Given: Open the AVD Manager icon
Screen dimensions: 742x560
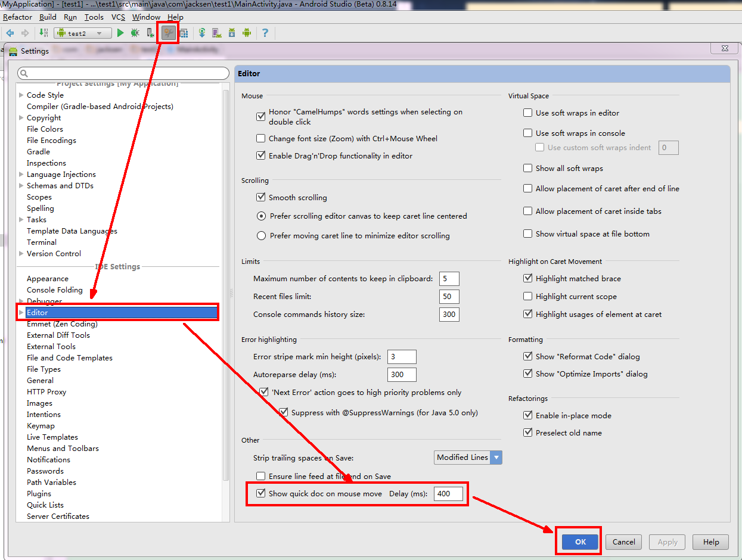Looking at the screenshot, I should coord(216,33).
